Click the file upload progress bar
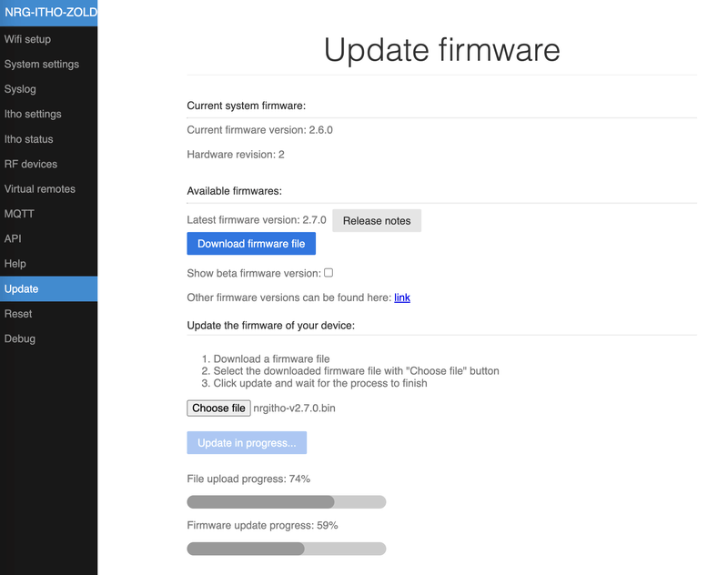The width and height of the screenshot is (728, 575). (x=286, y=501)
